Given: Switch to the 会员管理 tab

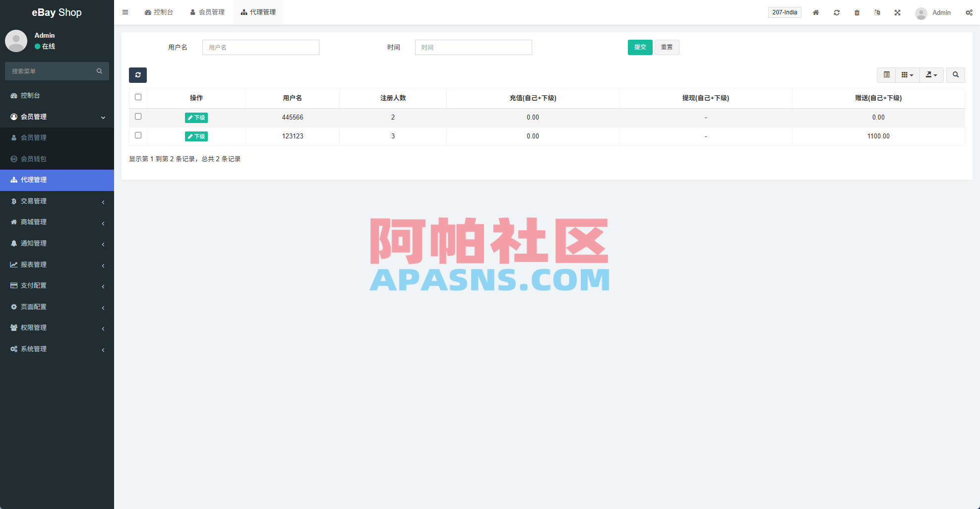Looking at the screenshot, I should [207, 12].
